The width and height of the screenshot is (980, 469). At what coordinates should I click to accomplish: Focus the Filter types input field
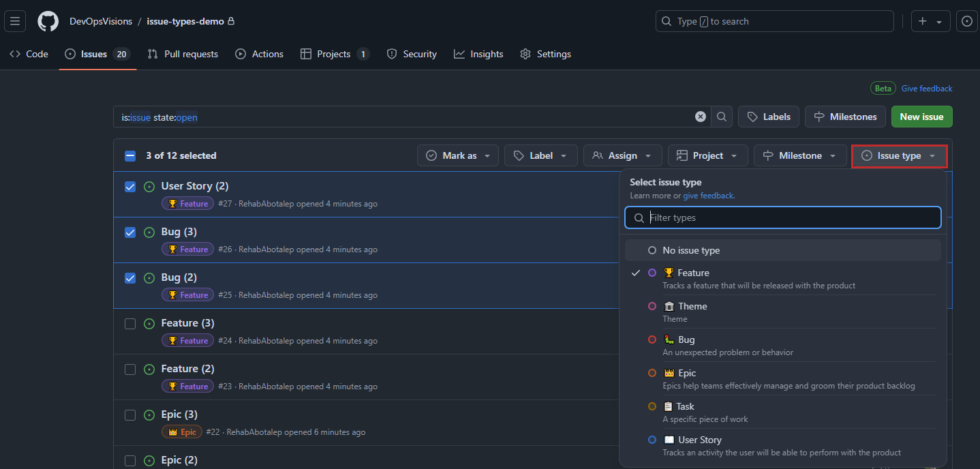click(x=783, y=217)
